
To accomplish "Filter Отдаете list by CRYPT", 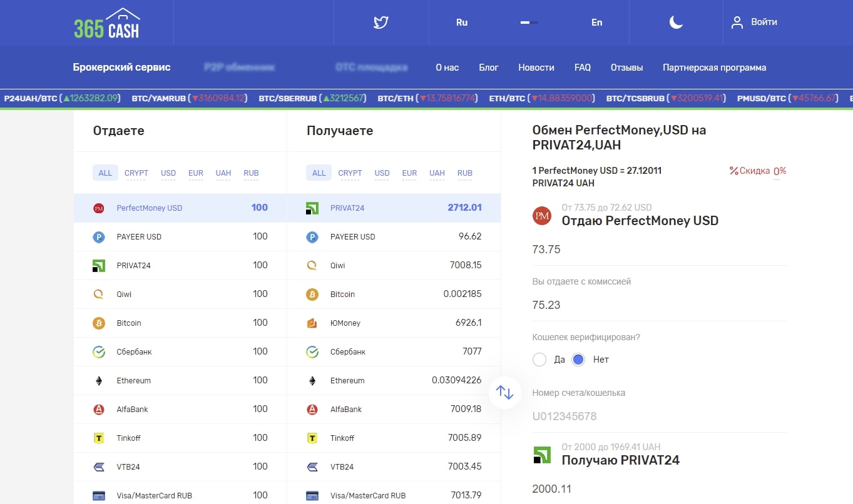I will click(x=136, y=173).
